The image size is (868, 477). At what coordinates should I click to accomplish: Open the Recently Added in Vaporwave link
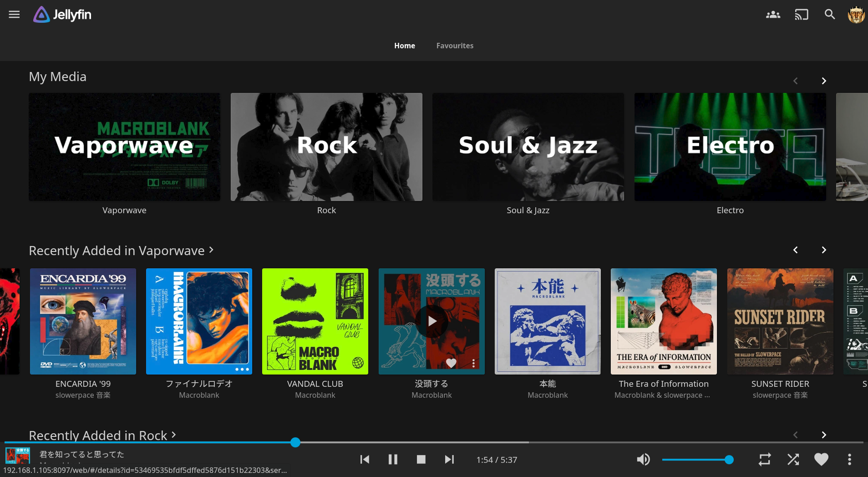click(x=121, y=251)
